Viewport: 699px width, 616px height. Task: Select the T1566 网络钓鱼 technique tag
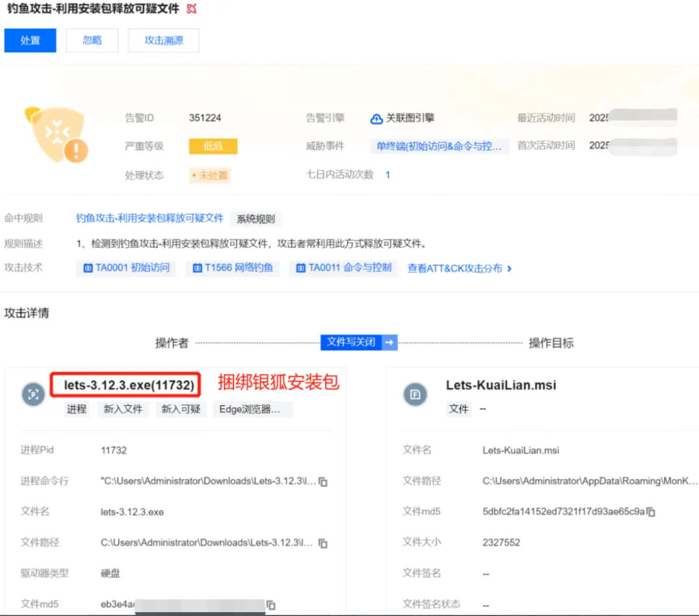tap(233, 268)
